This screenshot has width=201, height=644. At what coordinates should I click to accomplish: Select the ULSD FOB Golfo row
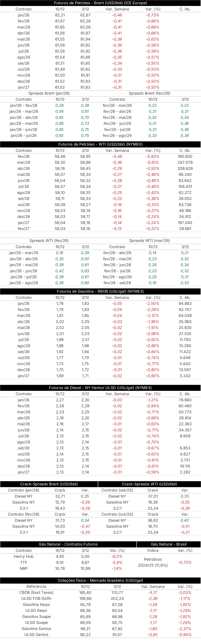point(100,599)
